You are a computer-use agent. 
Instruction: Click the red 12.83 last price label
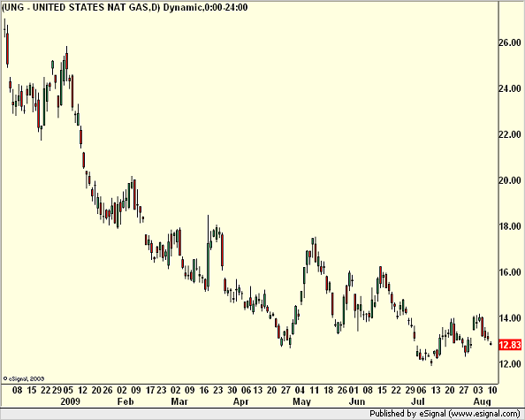510,345
